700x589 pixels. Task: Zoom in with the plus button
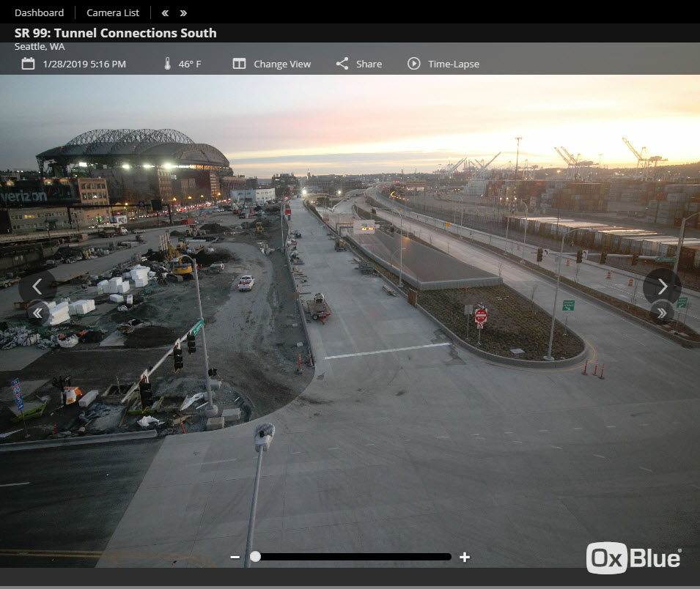pyautogui.click(x=465, y=557)
